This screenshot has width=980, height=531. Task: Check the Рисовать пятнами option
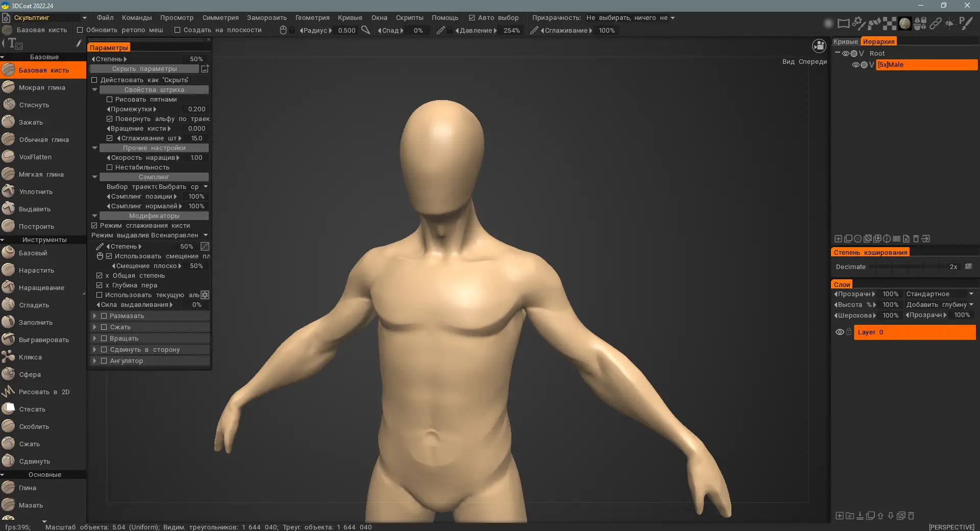pyautogui.click(x=109, y=100)
